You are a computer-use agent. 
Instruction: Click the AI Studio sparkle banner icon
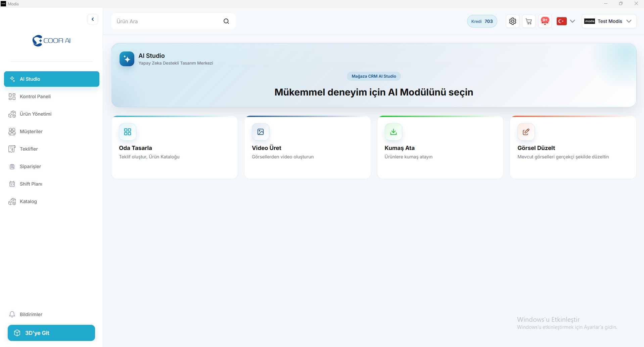click(127, 59)
